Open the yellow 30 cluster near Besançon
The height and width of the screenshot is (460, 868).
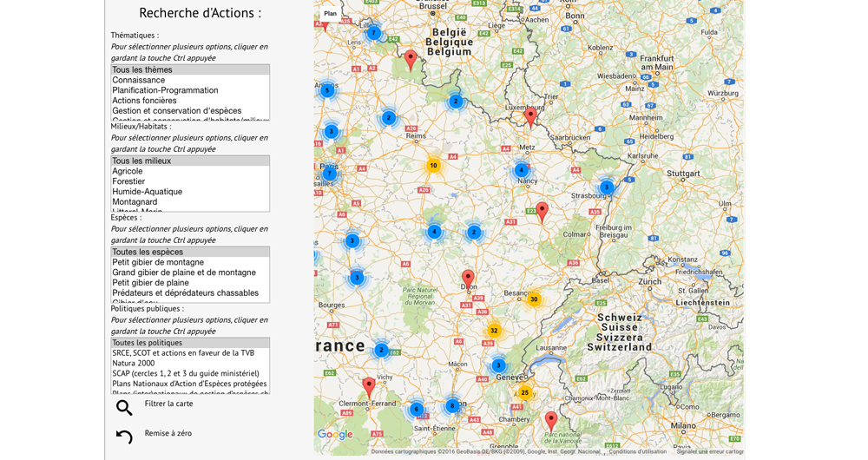tap(534, 299)
